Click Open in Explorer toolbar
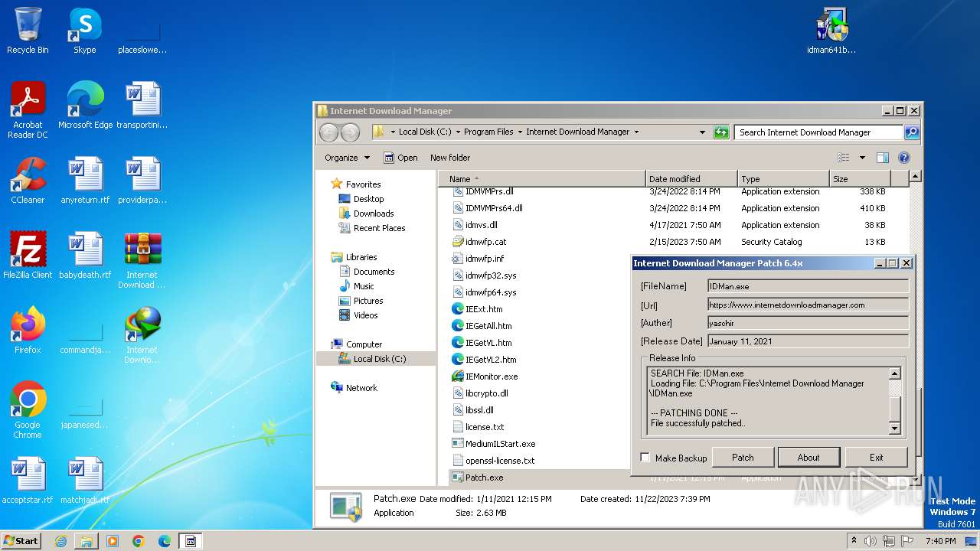 [400, 158]
